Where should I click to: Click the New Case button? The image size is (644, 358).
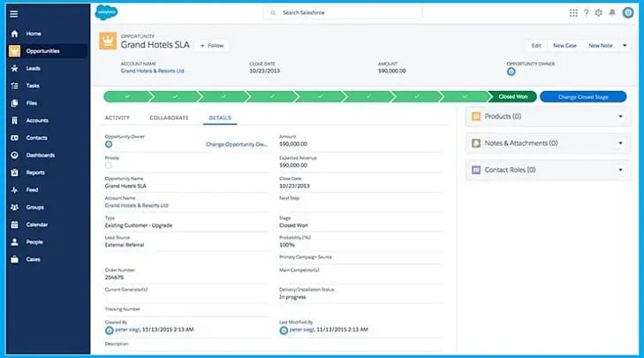pos(564,46)
